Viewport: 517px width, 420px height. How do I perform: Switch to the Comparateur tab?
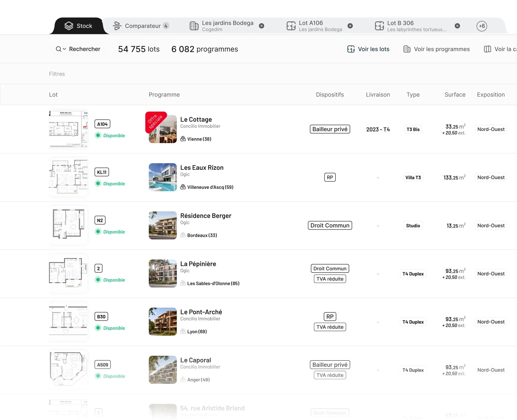[x=141, y=26]
